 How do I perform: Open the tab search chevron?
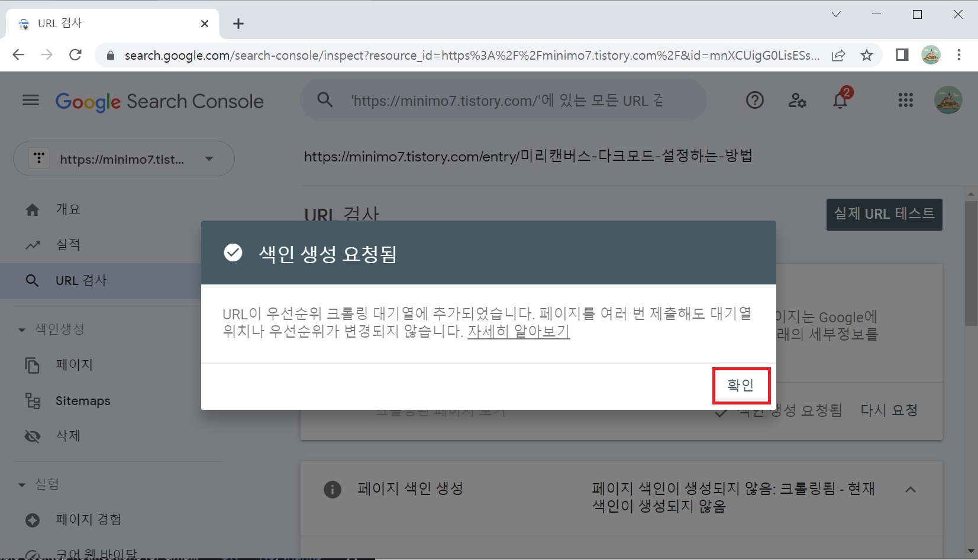tap(836, 14)
